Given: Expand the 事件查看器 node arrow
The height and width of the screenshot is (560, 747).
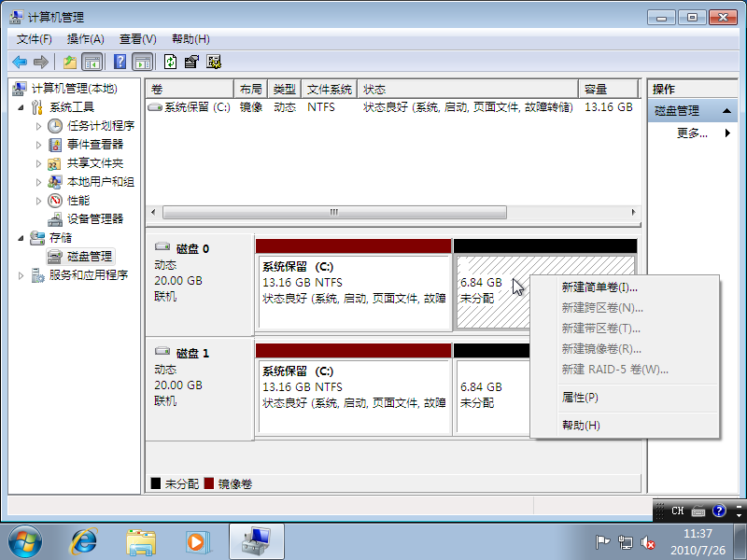Looking at the screenshot, I should (38, 145).
